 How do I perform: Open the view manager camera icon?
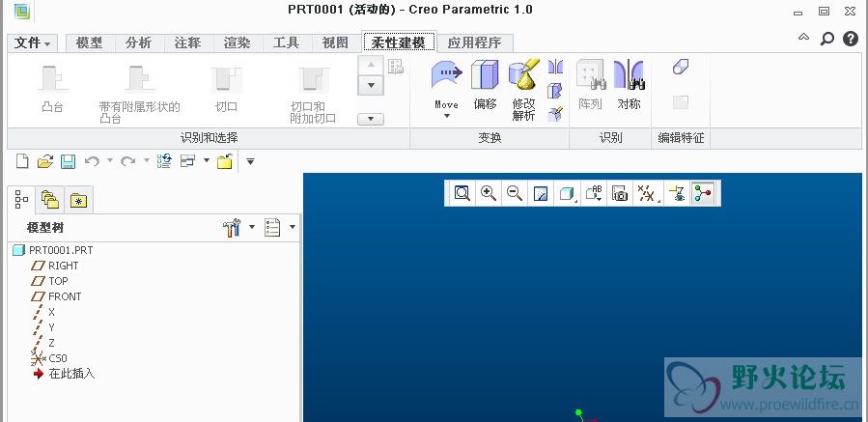click(620, 193)
